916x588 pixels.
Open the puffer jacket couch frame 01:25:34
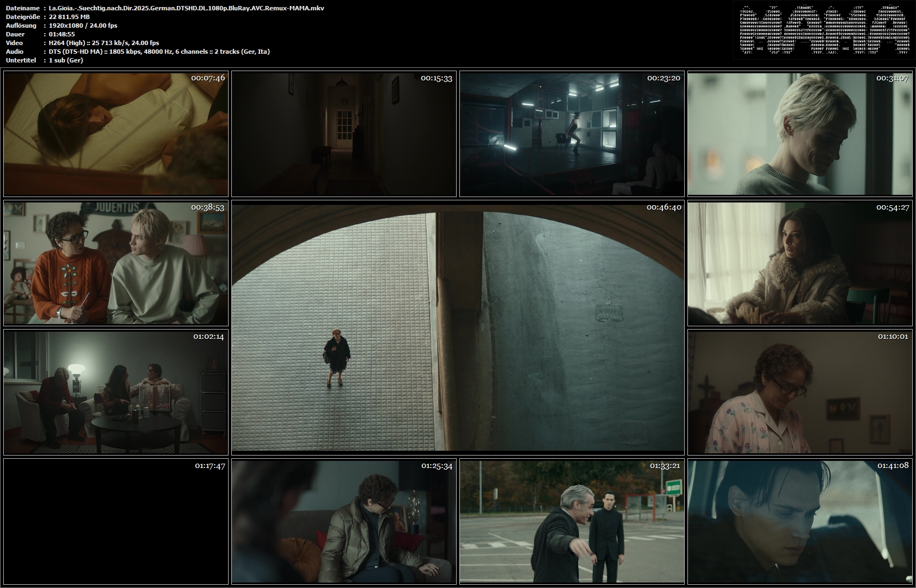[344, 521]
